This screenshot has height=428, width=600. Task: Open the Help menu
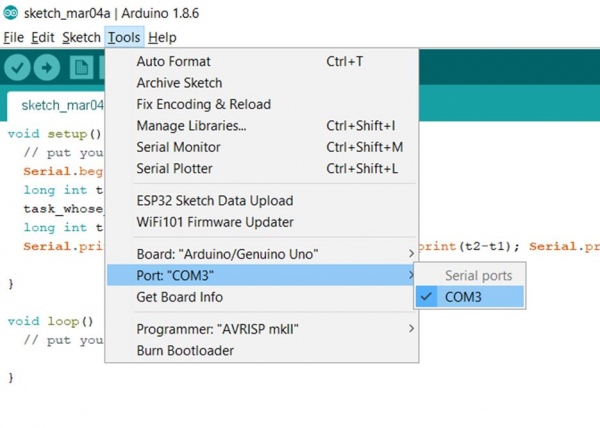(162, 37)
